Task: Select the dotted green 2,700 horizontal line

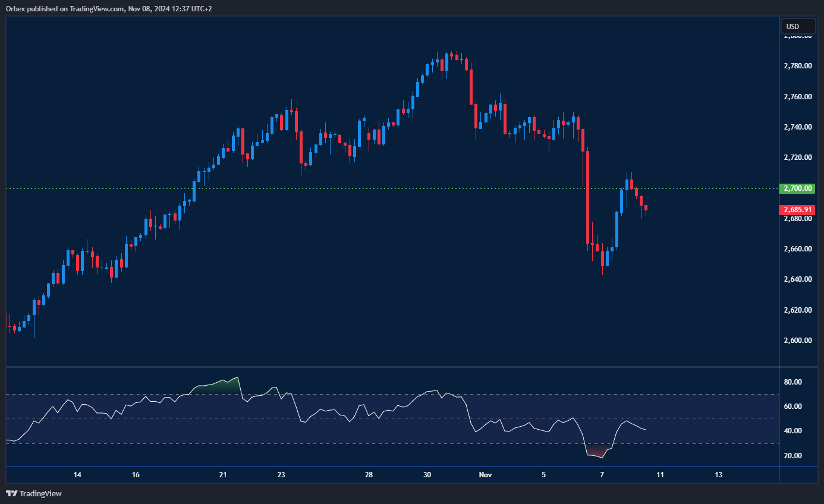Action: pos(357,188)
